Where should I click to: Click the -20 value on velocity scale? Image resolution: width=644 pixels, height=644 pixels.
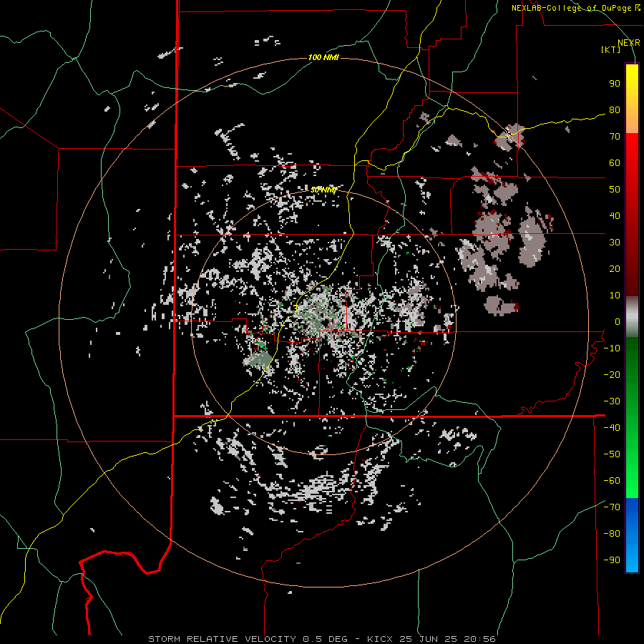(612, 374)
